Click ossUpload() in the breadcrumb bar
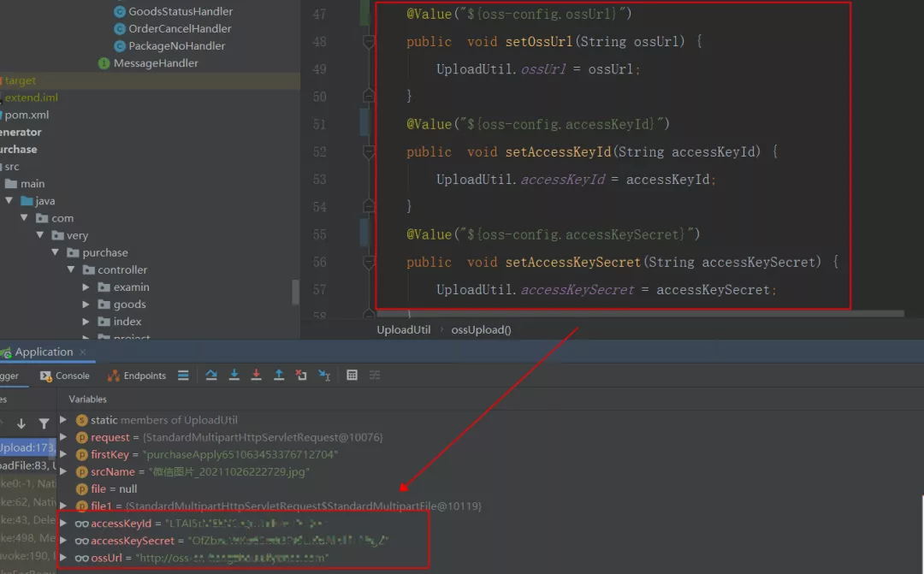 tap(481, 330)
